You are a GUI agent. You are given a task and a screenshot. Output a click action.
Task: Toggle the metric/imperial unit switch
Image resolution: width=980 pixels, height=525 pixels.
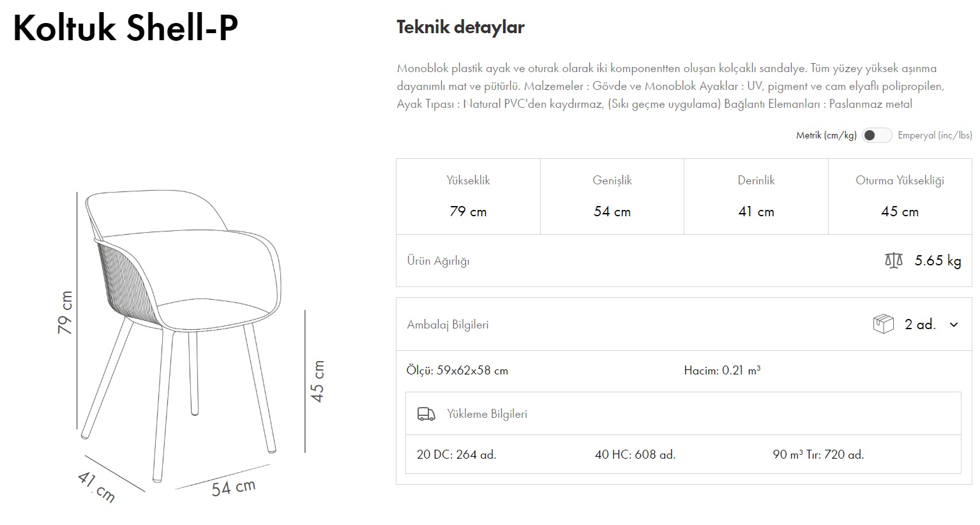coord(877,135)
